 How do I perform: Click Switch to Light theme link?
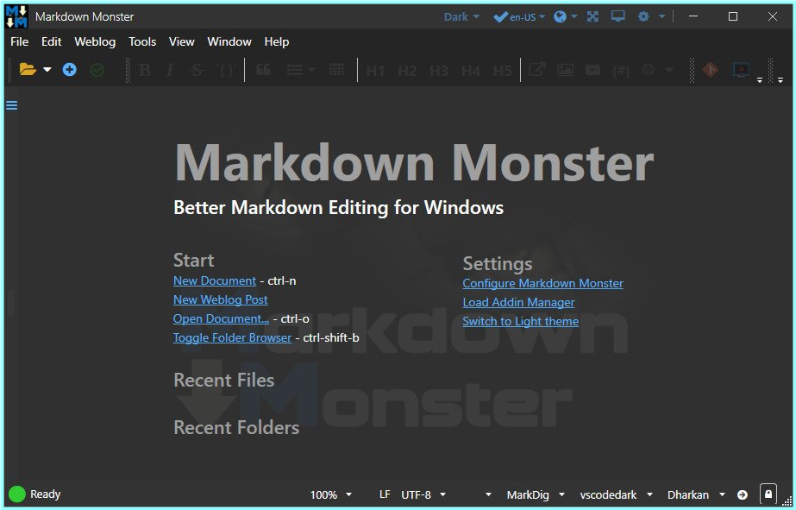tap(520, 321)
